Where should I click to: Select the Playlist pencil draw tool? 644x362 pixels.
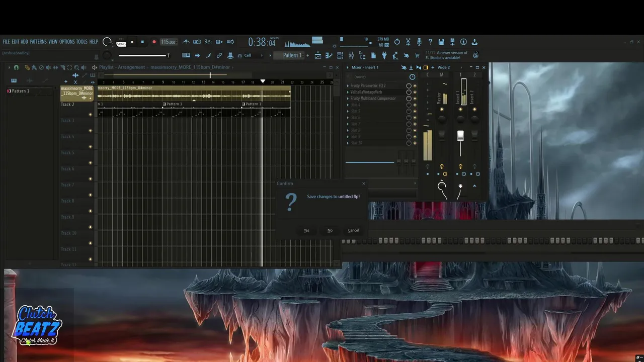[27, 67]
